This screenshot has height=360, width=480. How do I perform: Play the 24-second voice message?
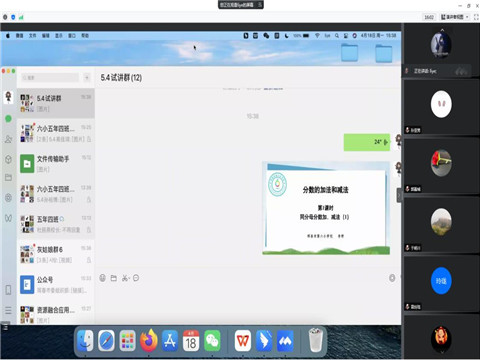(367, 142)
